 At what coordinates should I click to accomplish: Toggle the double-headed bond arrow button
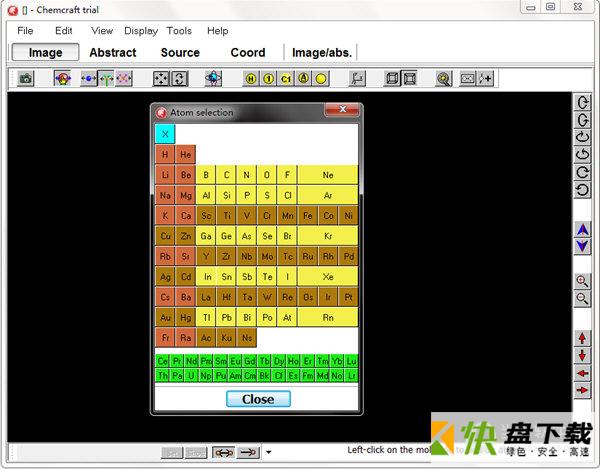[224, 453]
